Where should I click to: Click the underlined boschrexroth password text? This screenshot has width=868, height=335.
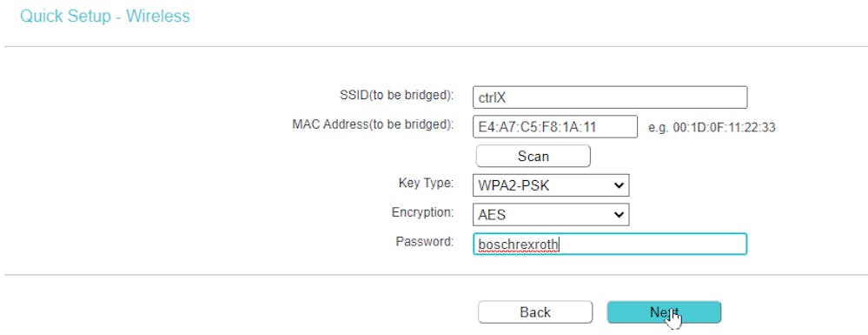[518, 245]
